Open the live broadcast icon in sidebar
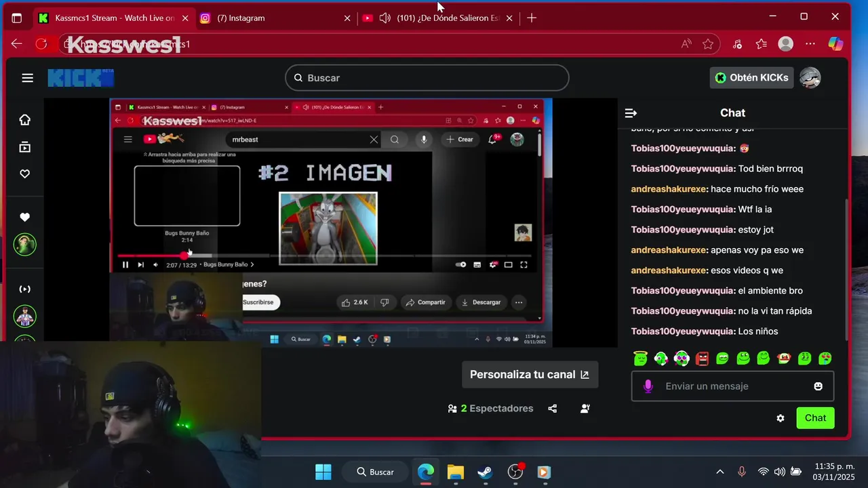The height and width of the screenshot is (488, 868). [x=25, y=289]
